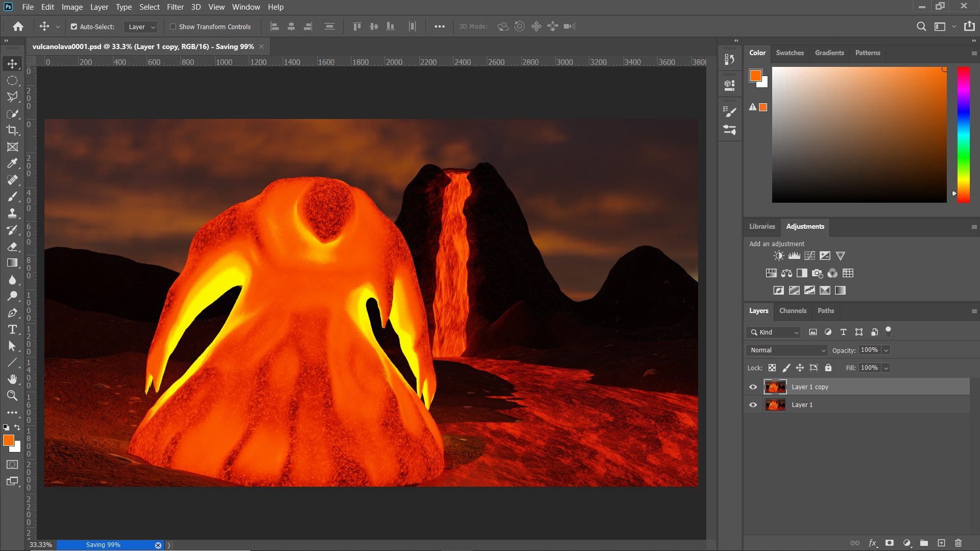Toggle the Auto-Select checkbox
This screenshot has width=980, height=551.
pos(74,27)
